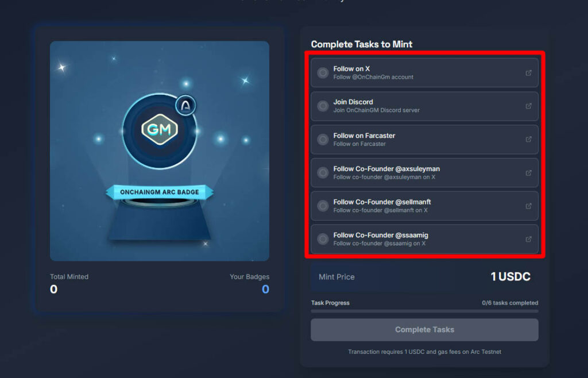
Task: Open external link icon for Follow on X
Action: [x=528, y=73]
